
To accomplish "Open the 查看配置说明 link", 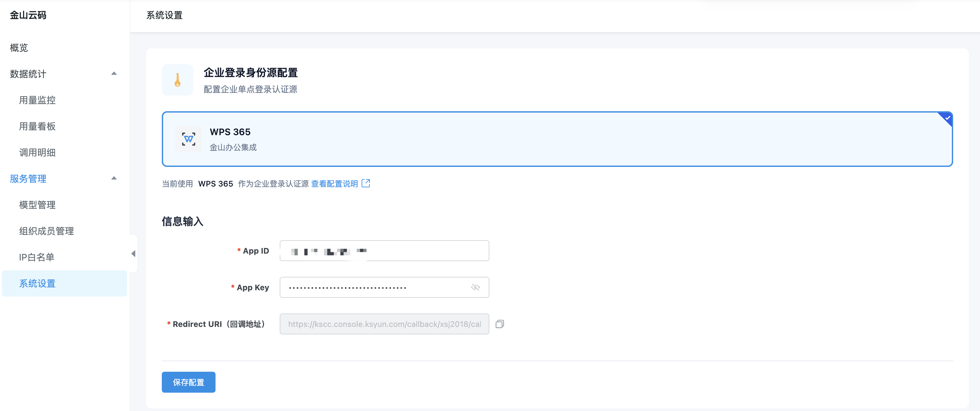I will click(x=334, y=184).
